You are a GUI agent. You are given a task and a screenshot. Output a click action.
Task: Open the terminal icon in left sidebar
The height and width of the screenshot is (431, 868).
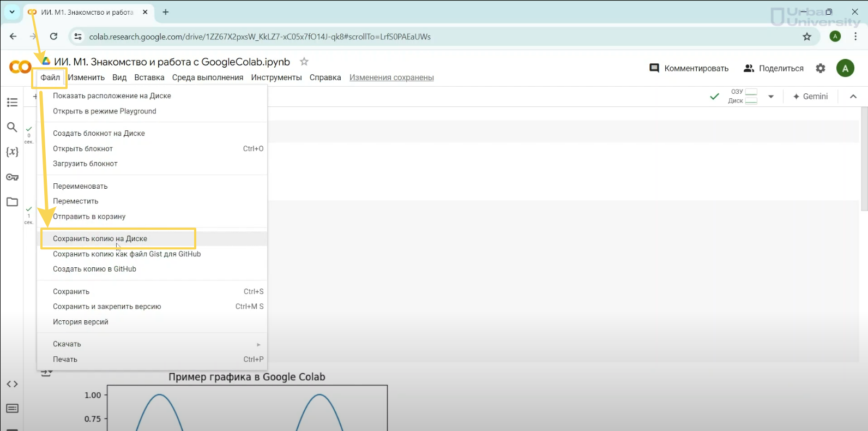12,409
